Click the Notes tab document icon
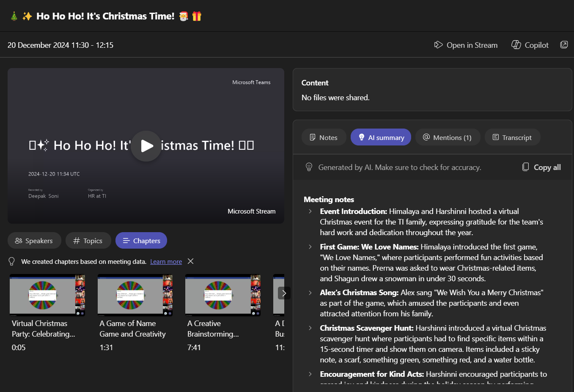This screenshot has width=574, height=392. (313, 137)
